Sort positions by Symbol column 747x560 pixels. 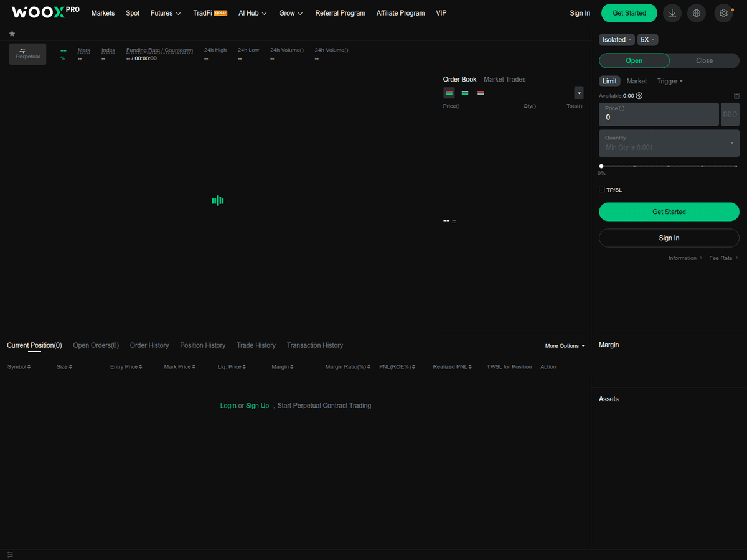tap(19, 367)
